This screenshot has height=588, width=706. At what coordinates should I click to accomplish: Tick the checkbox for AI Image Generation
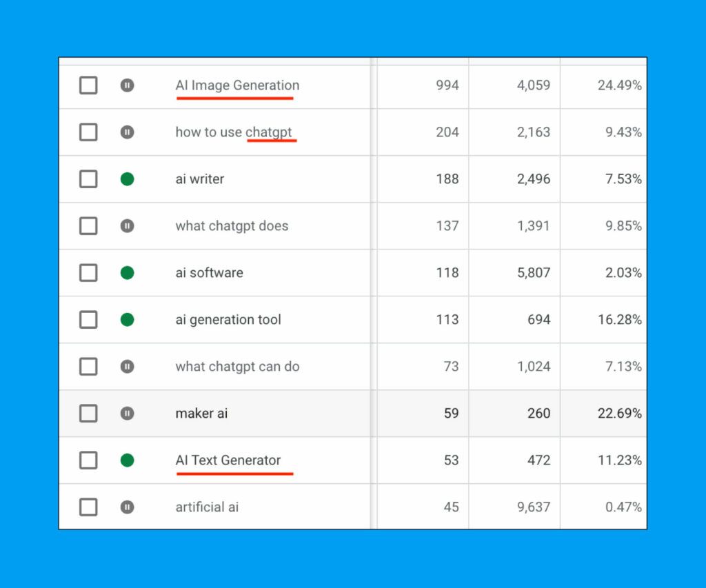[x=88, y=85]
